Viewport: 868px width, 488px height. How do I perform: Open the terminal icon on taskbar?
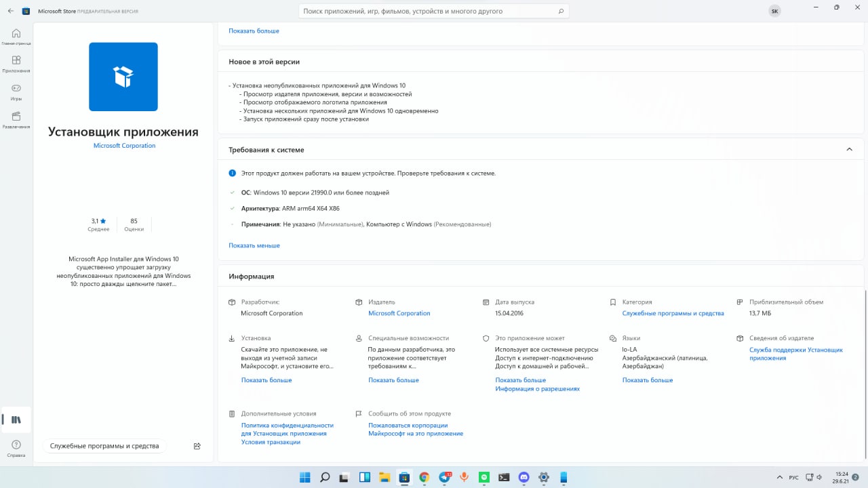pos(504,477)
